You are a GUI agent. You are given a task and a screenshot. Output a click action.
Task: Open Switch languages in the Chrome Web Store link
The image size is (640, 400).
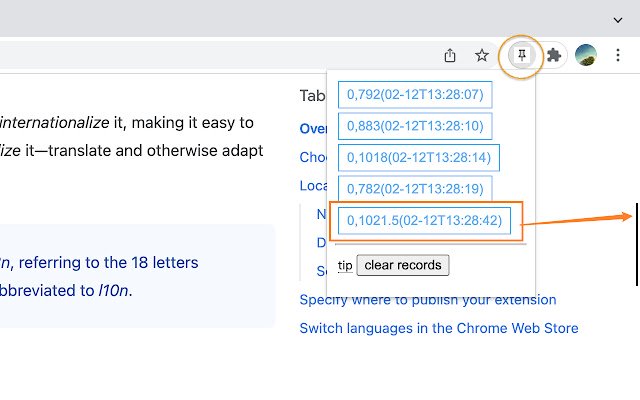coord(439,328)
